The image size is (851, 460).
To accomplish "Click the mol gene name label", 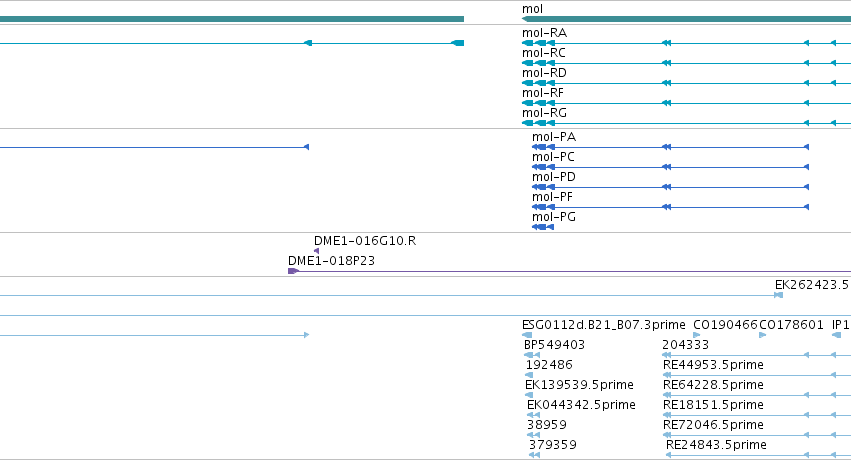I will pyautogui.click(x=532, y=9).
